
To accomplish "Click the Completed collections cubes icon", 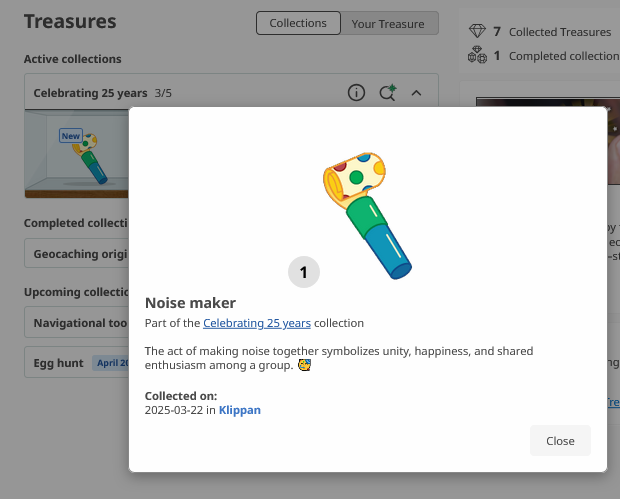I will (476, 56).
